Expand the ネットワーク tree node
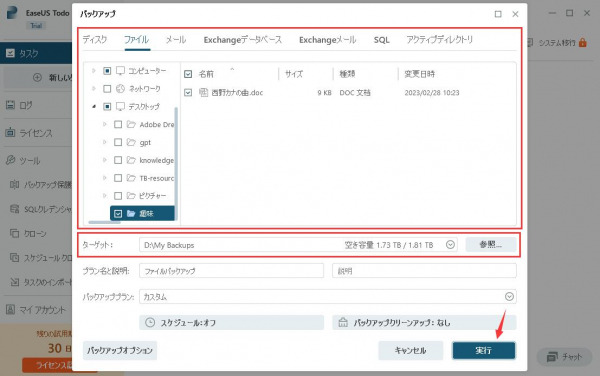The width and height of the screenshot is (600, 376). [94, 89]
